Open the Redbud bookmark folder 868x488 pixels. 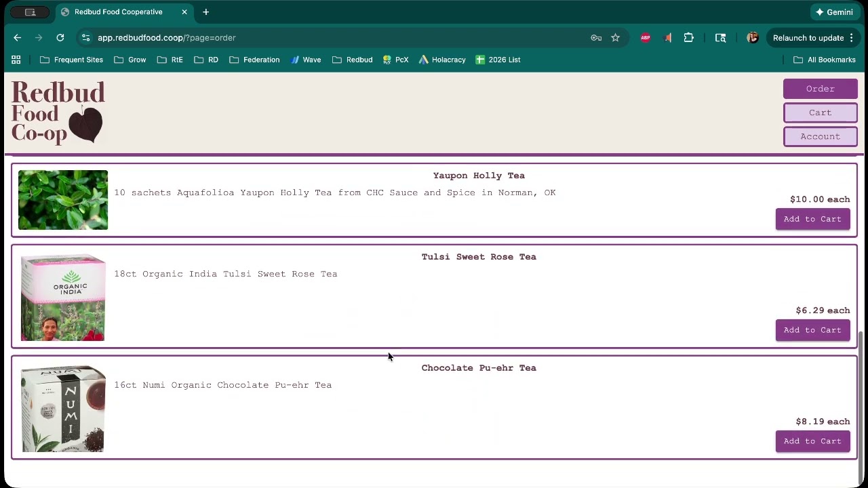(x=352, y=60)
